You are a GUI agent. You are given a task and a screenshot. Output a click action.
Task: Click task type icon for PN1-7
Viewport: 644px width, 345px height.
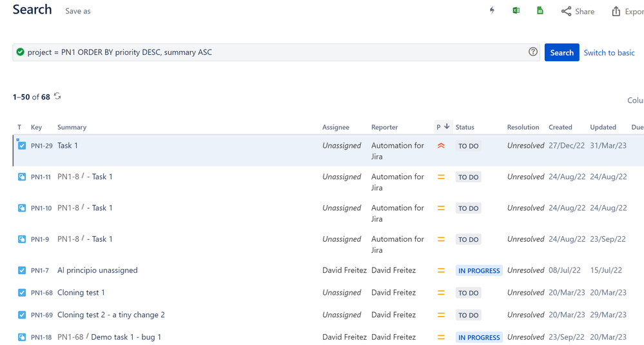point(22,270)
